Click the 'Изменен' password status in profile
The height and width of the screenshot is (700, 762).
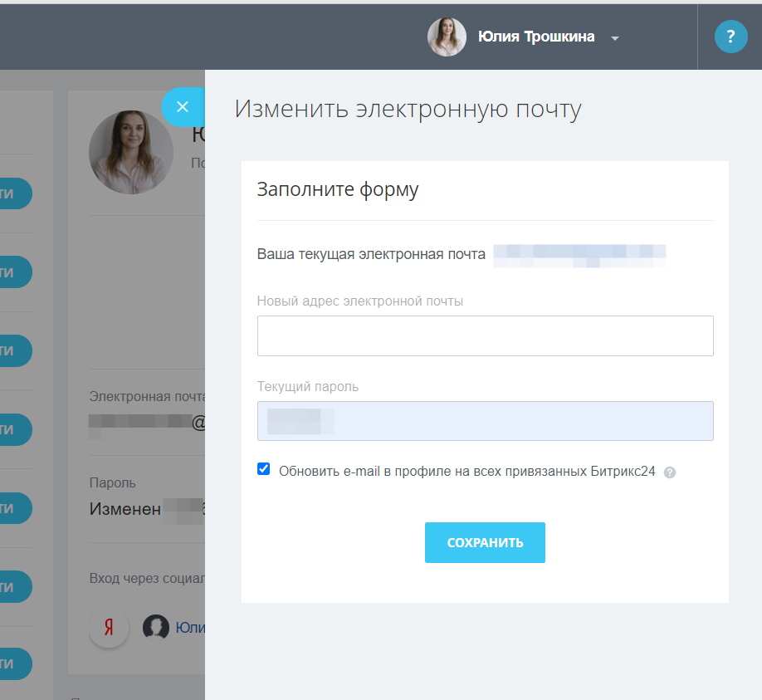pos(125,509)
